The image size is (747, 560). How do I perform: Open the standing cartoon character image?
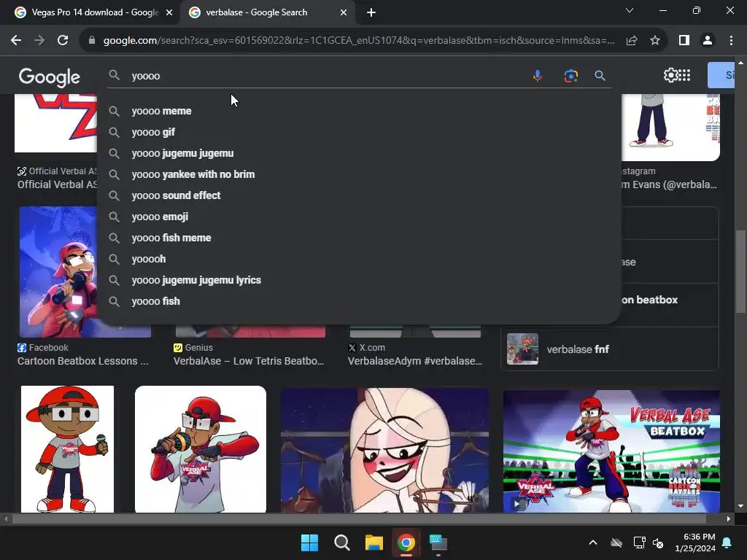pyautogui.click(x=67, y=449)
